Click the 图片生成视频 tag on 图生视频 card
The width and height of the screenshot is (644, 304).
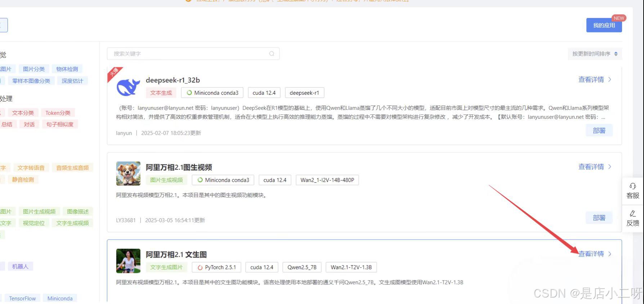pos(166,180)
